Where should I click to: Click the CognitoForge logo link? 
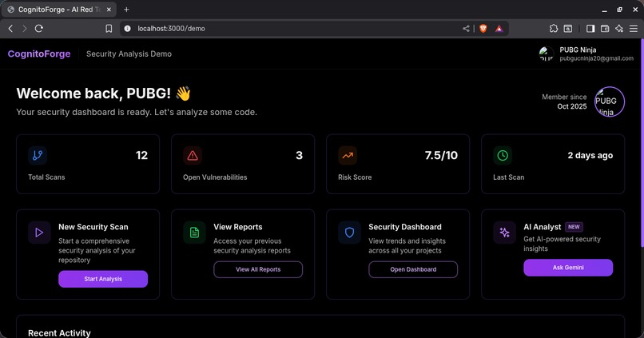pos(39,54)
